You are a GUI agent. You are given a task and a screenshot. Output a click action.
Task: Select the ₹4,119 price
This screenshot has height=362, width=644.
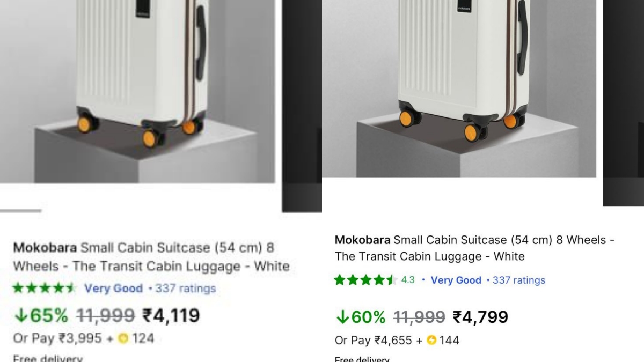pos(171,315)
